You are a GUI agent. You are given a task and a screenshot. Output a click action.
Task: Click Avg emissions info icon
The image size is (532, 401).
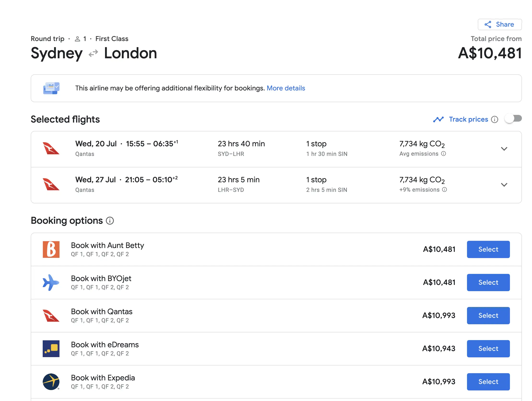443,153
